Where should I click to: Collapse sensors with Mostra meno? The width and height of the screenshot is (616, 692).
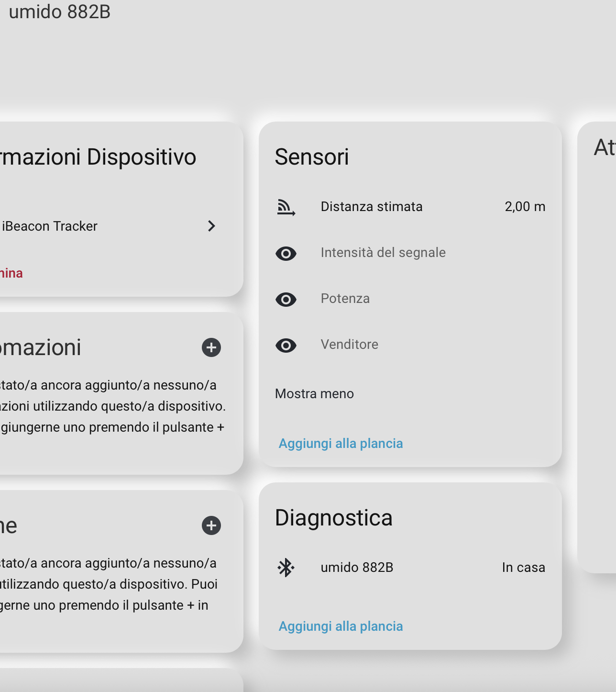[x=314, y=394]
